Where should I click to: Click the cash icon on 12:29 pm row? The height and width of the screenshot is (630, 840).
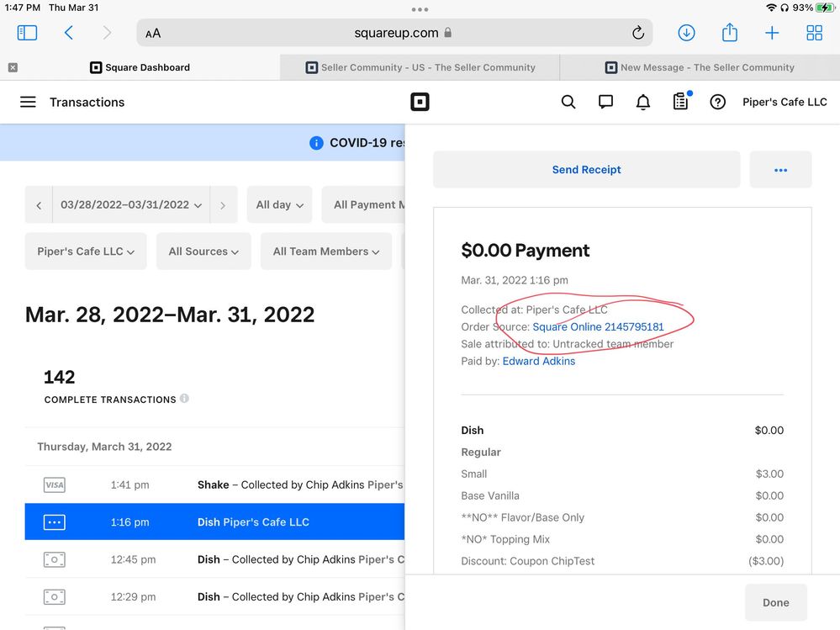[x=54, y=597]
